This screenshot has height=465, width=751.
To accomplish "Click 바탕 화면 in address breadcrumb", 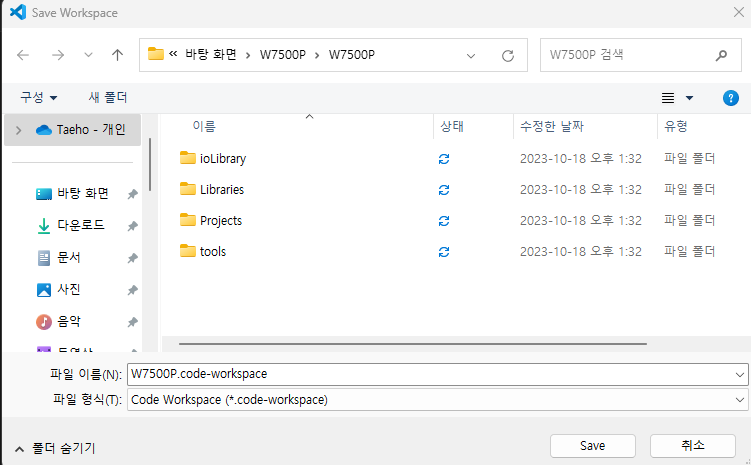I will (x=211, y=55).
